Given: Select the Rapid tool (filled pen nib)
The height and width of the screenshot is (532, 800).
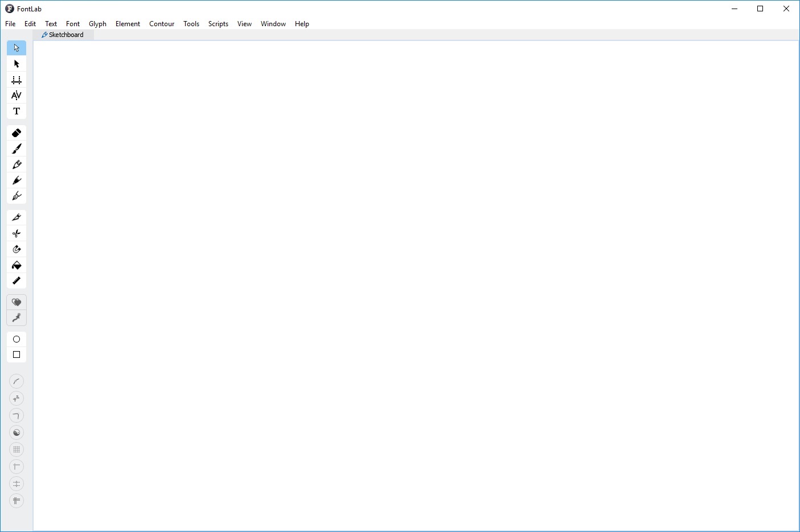Looking at the screenshot, I should [17, 181].
